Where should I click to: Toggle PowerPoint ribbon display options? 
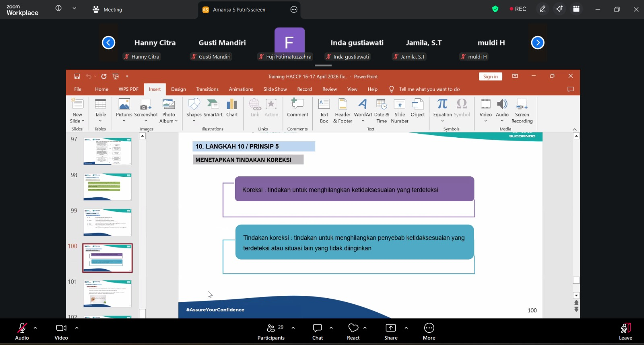coord(515,76)
